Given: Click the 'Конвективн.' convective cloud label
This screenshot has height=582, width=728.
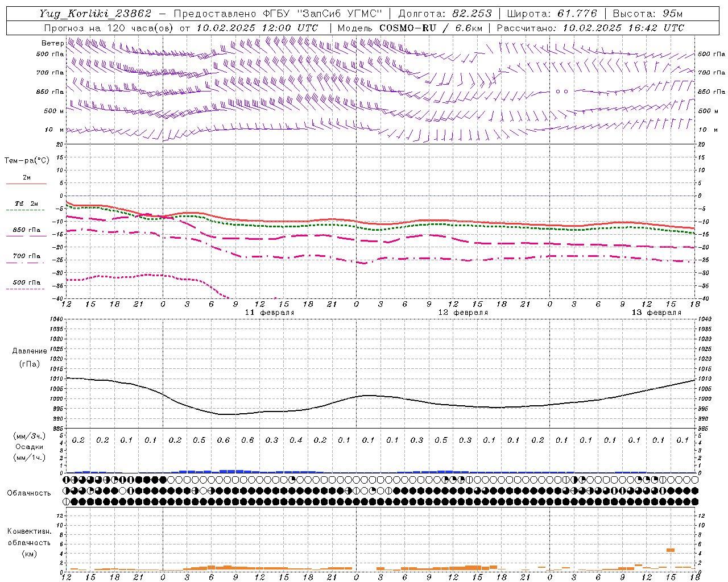Looking at the screenshot, I should [29, 531].
